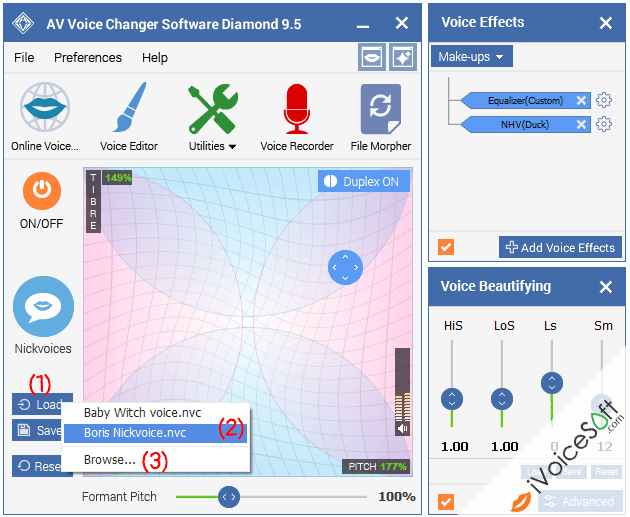Open the Nickvoices speech bubble icon
630x517 pixels.
pos(43,306)
